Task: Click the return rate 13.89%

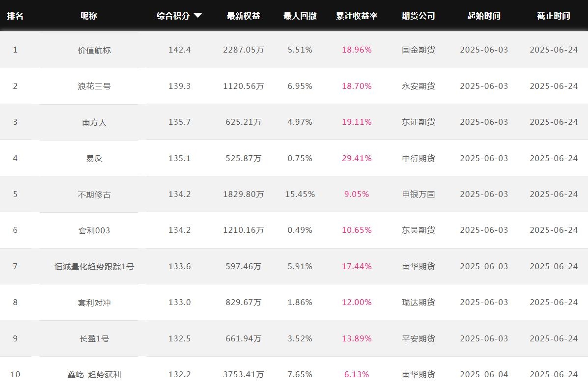Action: [x=357, y=338]
